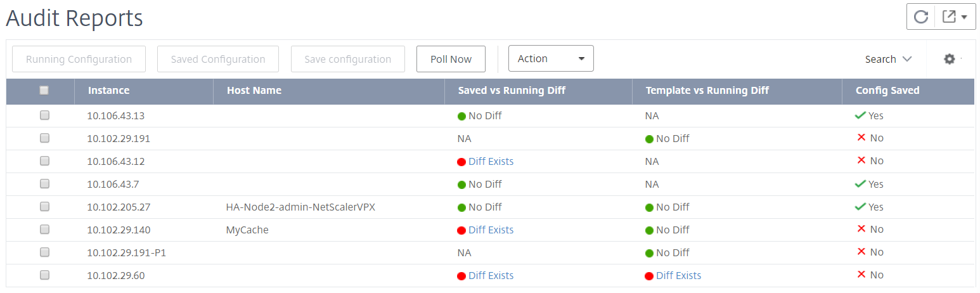
Task: Open the gear settings icon
Action: pyautogui.click(x=949, y=59)
